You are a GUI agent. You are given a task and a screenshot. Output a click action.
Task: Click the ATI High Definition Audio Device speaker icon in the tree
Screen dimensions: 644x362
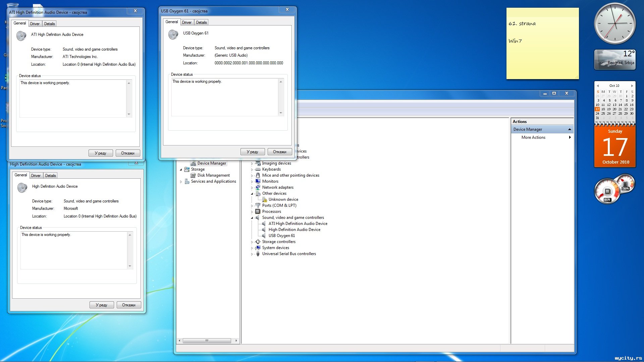tap(264, 224)
